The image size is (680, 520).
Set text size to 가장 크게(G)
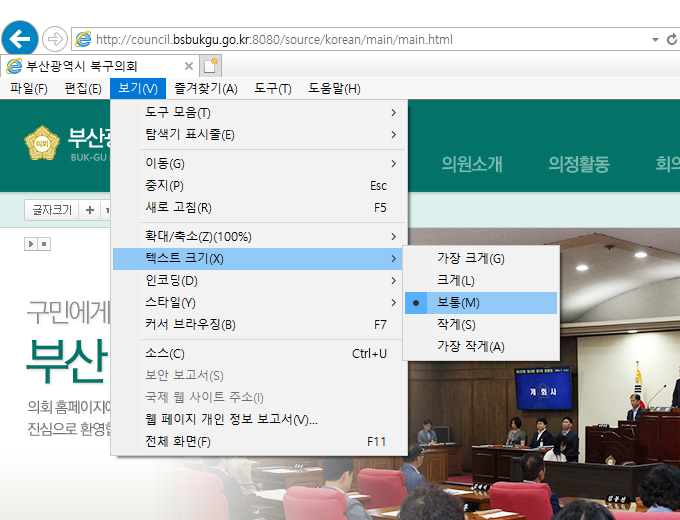point(481,259)
